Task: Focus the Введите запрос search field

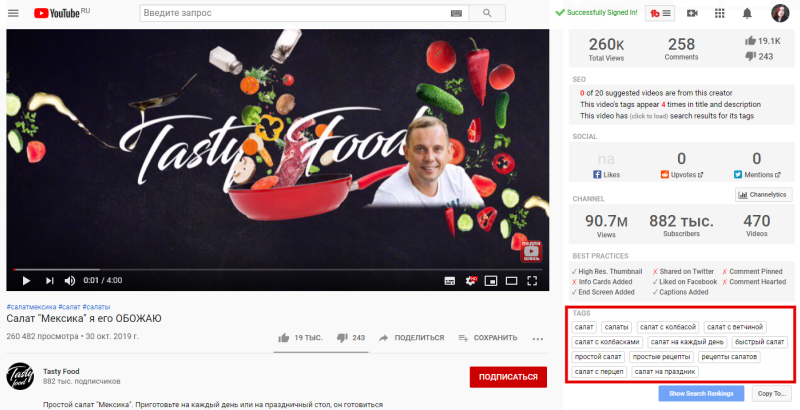Action: point(296,13)
